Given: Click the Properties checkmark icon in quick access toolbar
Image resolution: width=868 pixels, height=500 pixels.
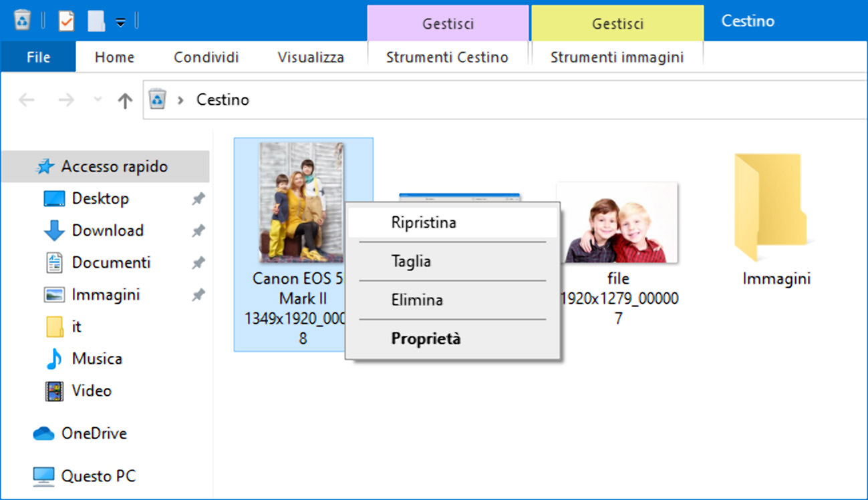Looking at the screenshot, I should click(66, 21).
